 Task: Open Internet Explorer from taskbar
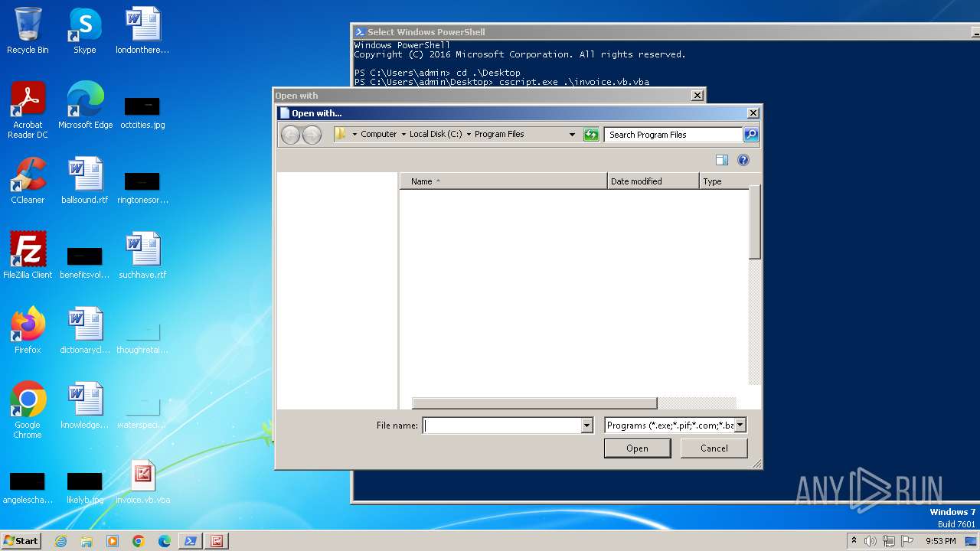point(60,541)
